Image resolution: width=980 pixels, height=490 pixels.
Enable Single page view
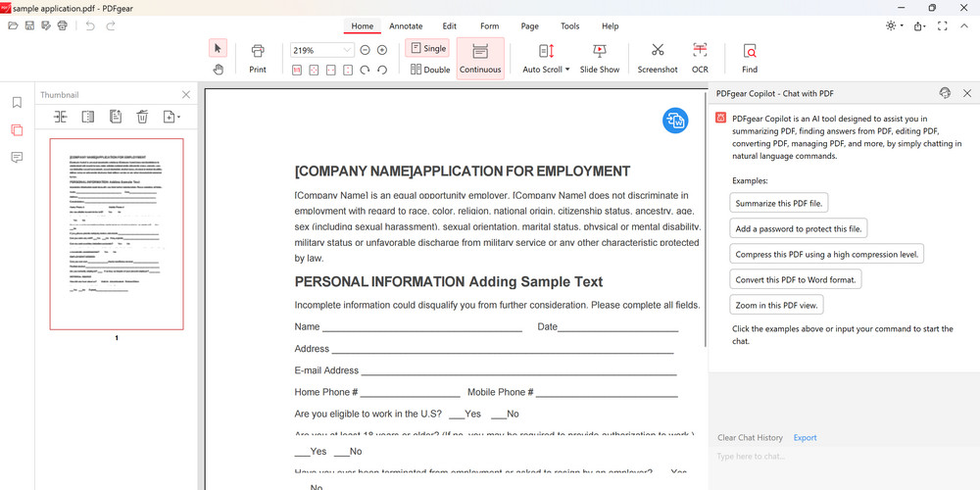tap(427, 48)
